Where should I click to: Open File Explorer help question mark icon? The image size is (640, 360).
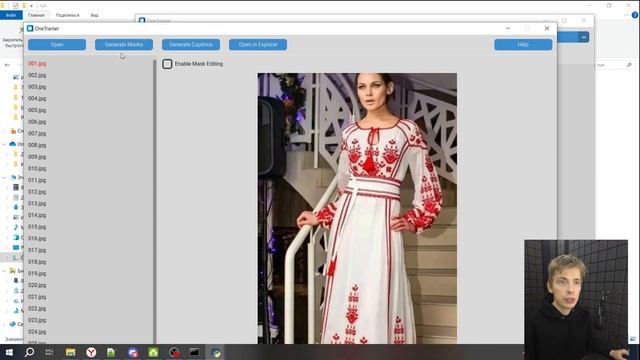click(x=635, y=15)
